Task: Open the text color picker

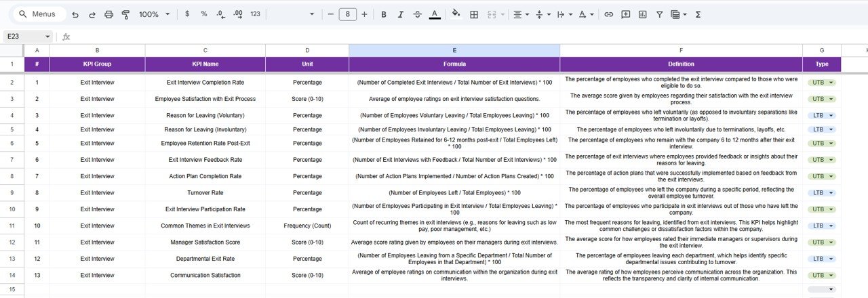Action: pyautogui.click(x=434, y=14)
